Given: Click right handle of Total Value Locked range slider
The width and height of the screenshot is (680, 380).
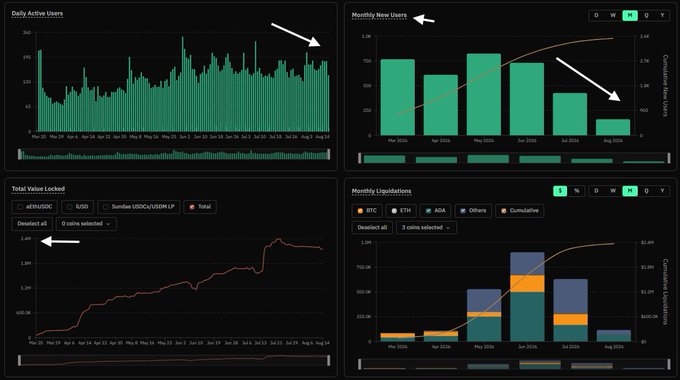Looking at the screenshot, I should [328, 360].
